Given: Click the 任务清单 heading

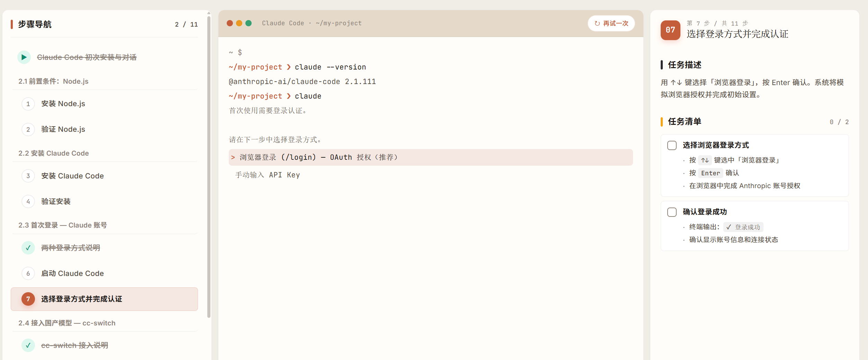Looking at the screenshot, I should tap(685, 121).
